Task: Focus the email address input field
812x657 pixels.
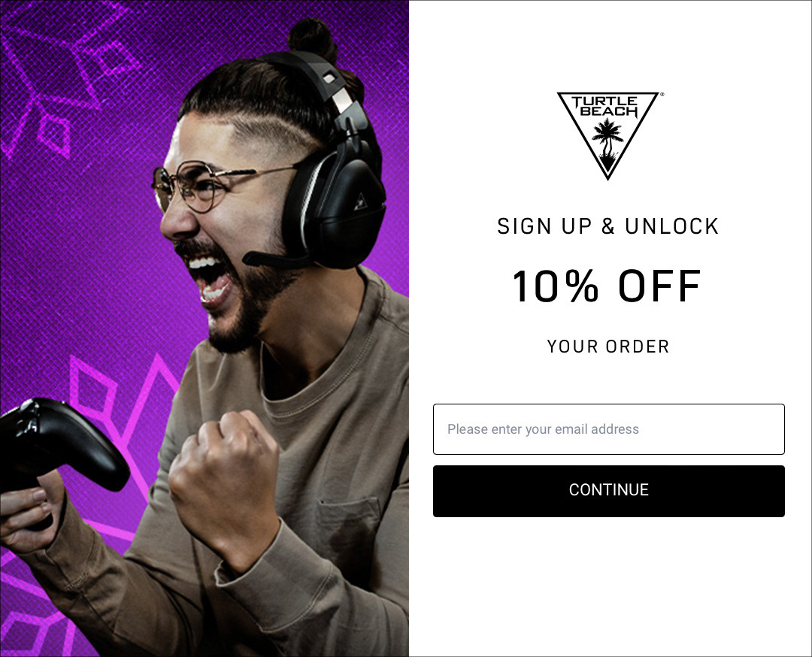Action: pos(608,429)
